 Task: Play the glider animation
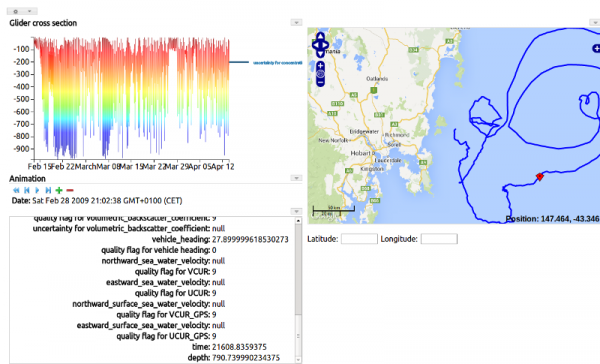[37, 190]
